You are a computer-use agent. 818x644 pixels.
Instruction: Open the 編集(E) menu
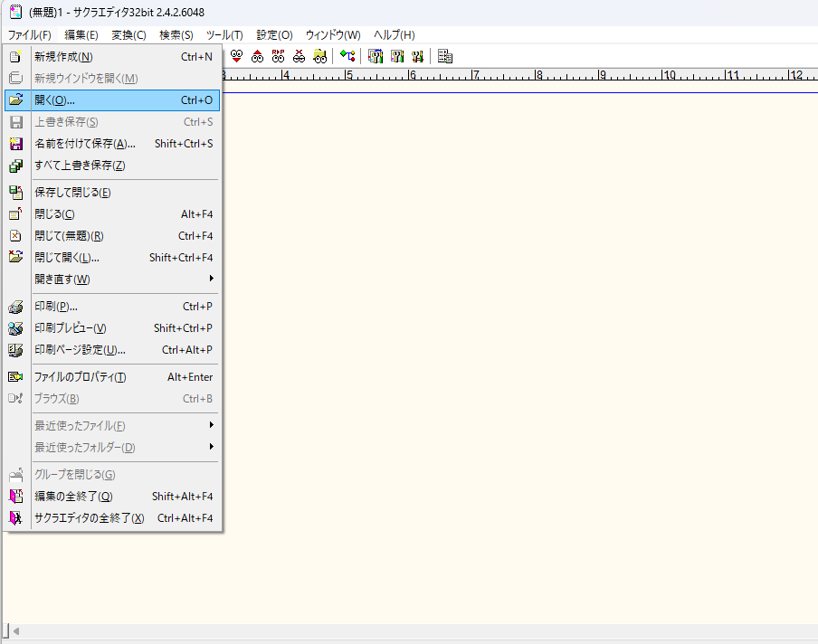81,35
